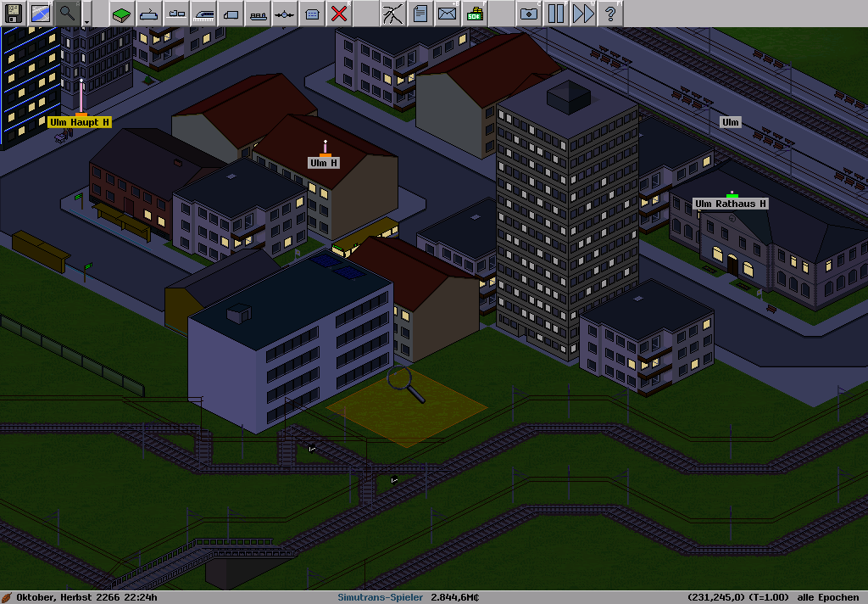Toggle pause on the game
This screenshot has width=868, height=604.
(x=555, y=13)
